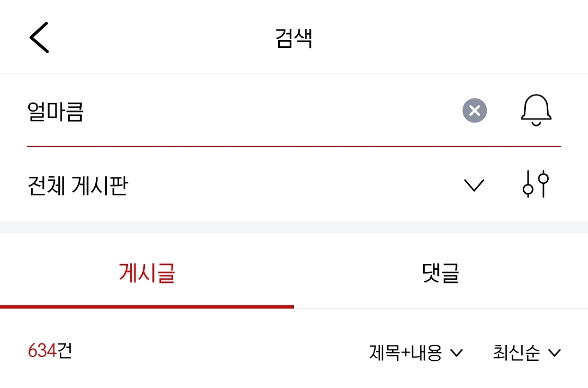The height and width of the screenshot is (388, 588).
Task: Tap the 검색 title header
Action: pyautogui.click(x=293, y=36)
